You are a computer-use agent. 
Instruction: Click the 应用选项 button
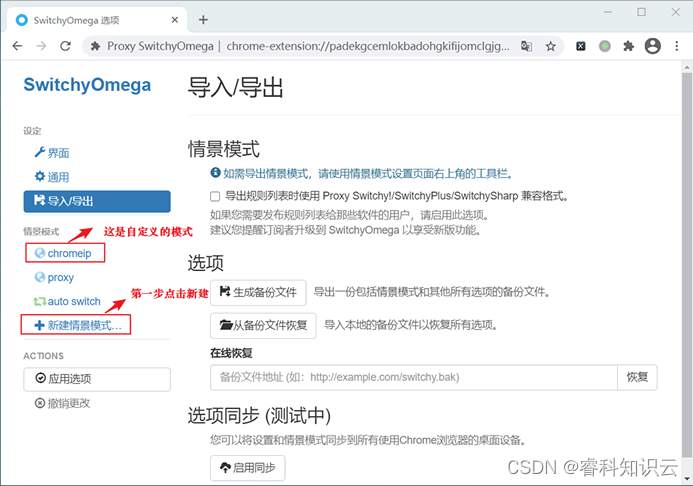(x=97, y=379)
